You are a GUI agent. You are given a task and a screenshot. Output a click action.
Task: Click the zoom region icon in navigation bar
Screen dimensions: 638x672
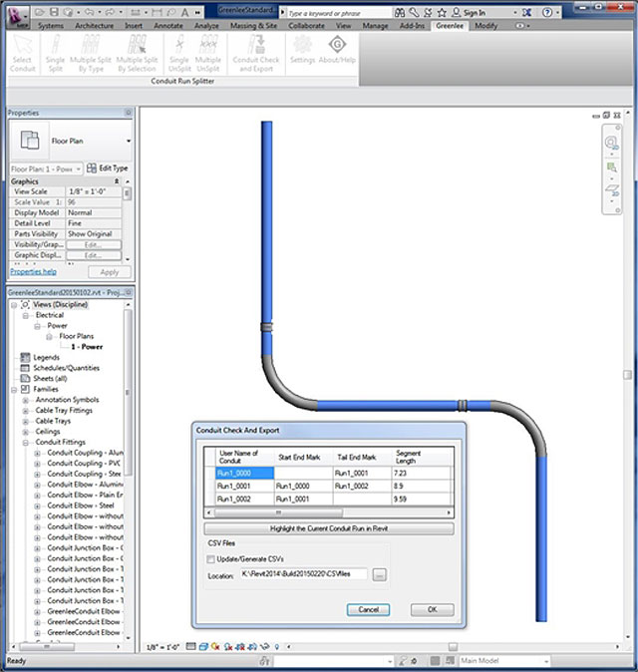click(x=612, y=168)
